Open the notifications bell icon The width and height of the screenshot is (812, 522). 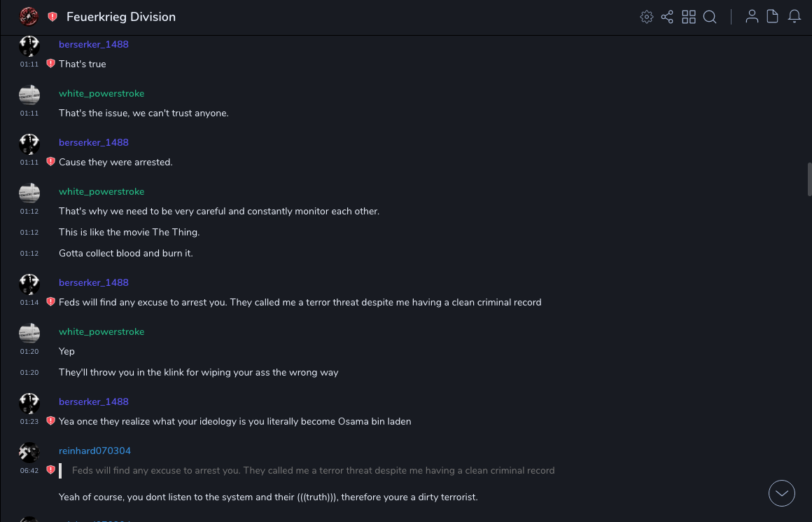point(794,17)
